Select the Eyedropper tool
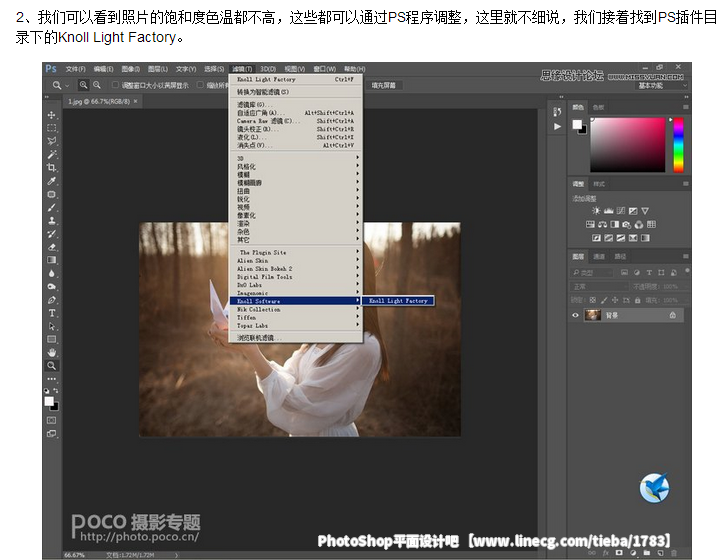 point(51,181)
